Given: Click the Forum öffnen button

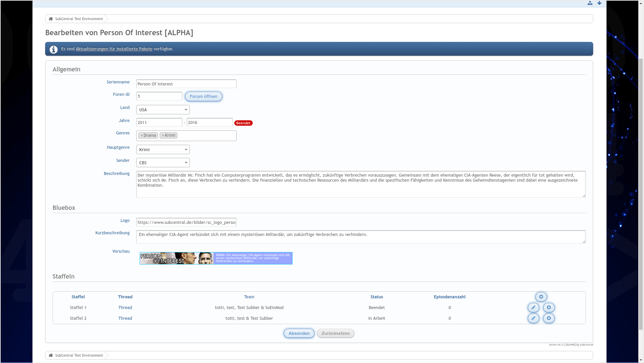Looking at the screenshot, I should pos(203,96).
